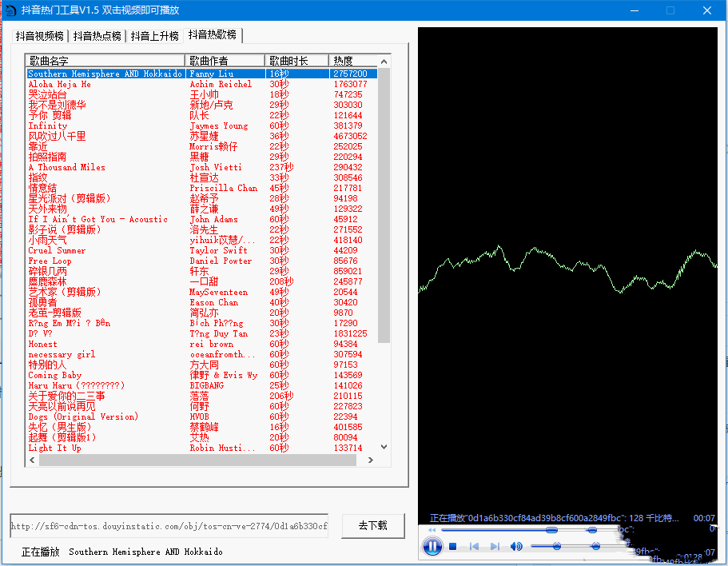Pause the currently playing song
The height and width of the screenshot is (566, 728).
(x=432, y=546)
